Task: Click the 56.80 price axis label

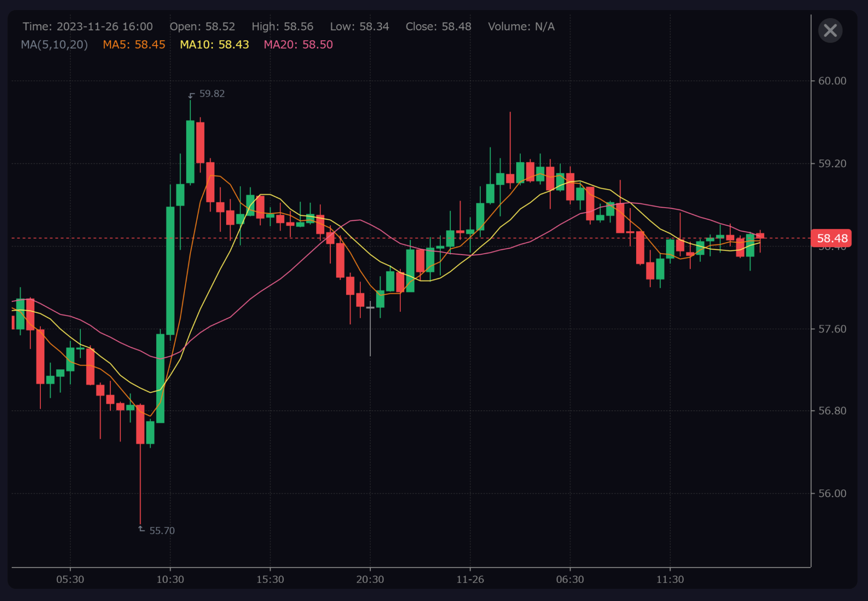Action: point(832,411)
